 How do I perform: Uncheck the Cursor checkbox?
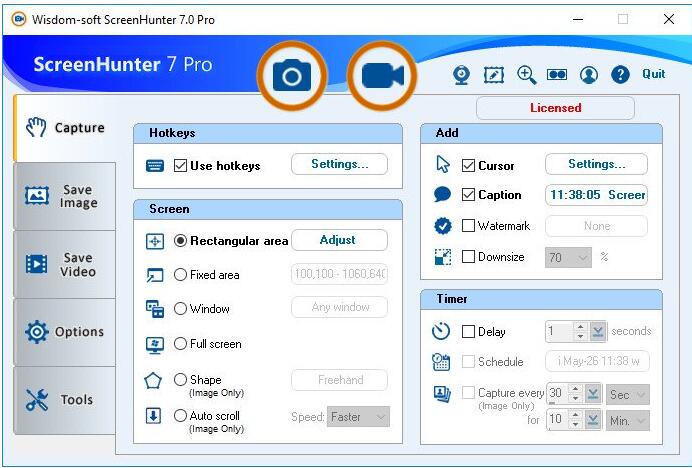click(468, 166)
